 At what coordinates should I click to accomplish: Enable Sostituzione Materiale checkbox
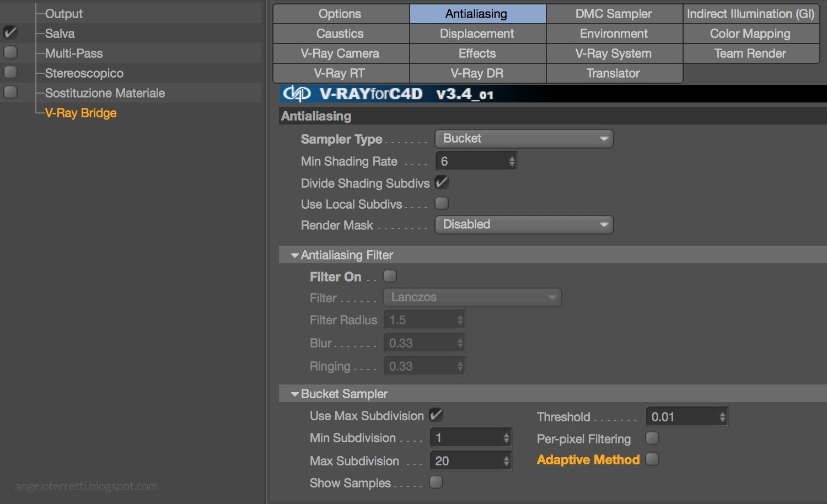pos(10,92)
